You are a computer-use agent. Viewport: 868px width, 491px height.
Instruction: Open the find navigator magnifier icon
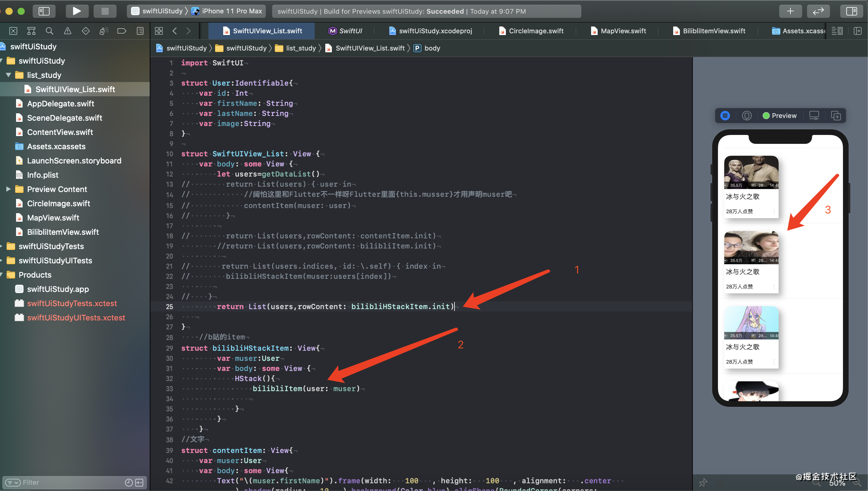pos(50,31)
